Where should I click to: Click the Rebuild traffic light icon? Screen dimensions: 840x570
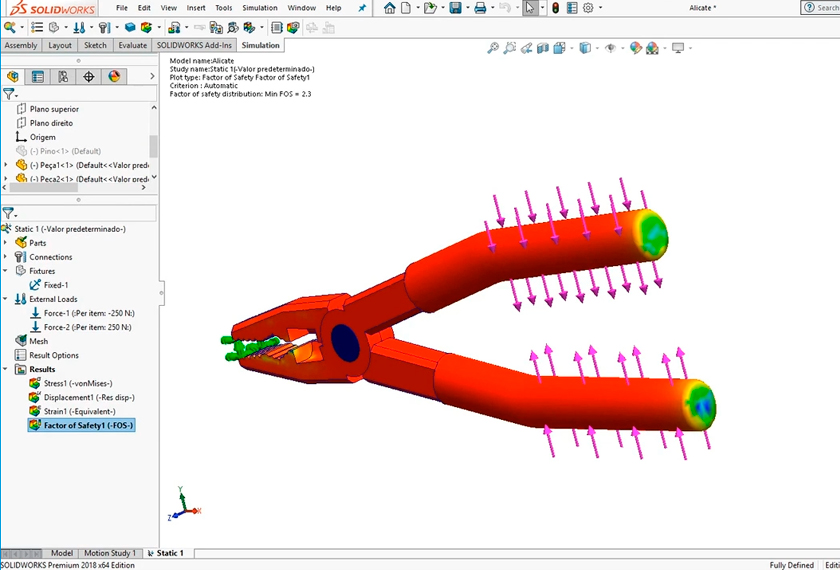[x=553, y=8]
